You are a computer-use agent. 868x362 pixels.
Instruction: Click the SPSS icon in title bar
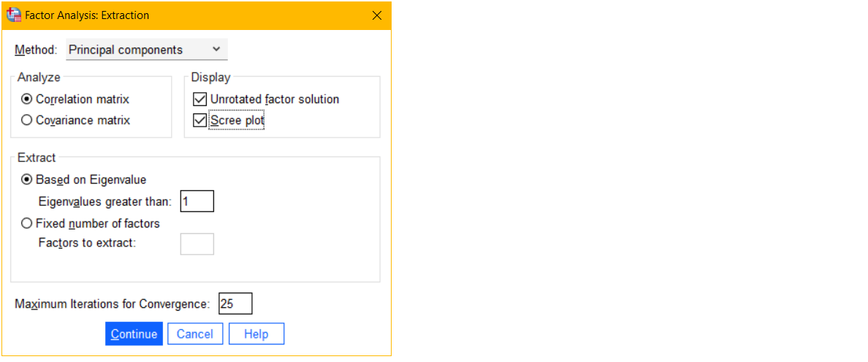(13, 15)
